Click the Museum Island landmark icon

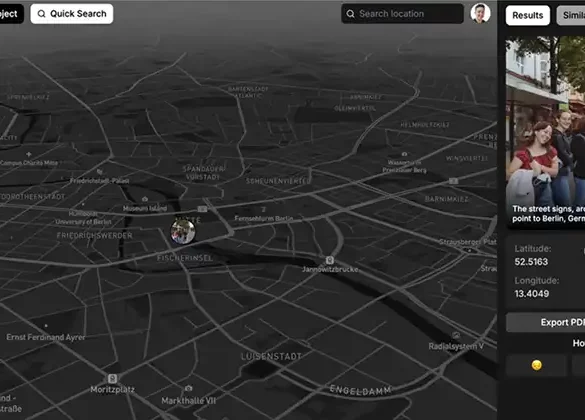[x=145, y=199]
